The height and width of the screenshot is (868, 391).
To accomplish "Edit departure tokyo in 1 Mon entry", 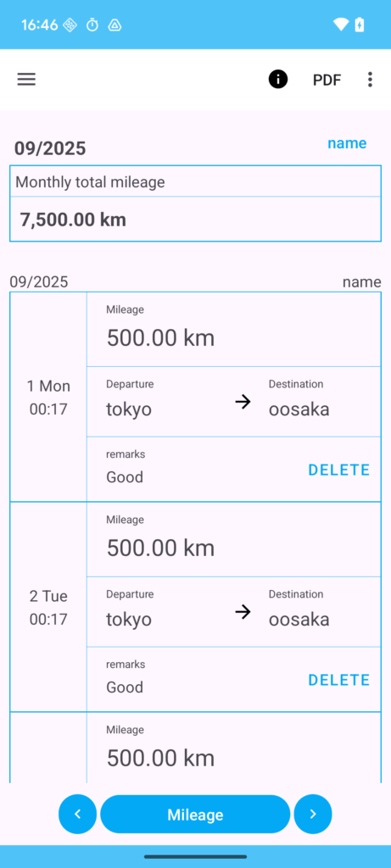I will coord(128,409).
